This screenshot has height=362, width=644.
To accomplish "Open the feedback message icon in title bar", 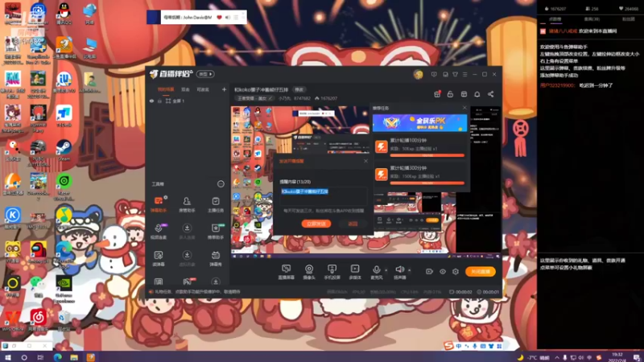I will pos(434,74).
